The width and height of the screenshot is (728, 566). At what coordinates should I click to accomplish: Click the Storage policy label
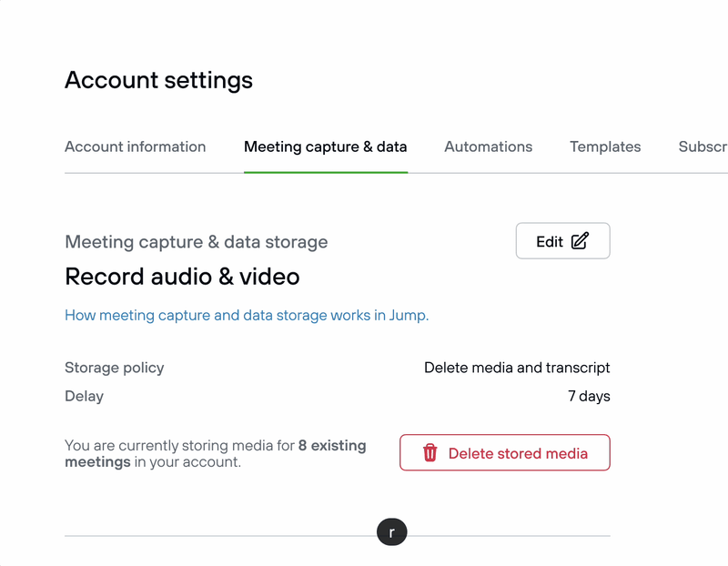(x=115, y=368)
